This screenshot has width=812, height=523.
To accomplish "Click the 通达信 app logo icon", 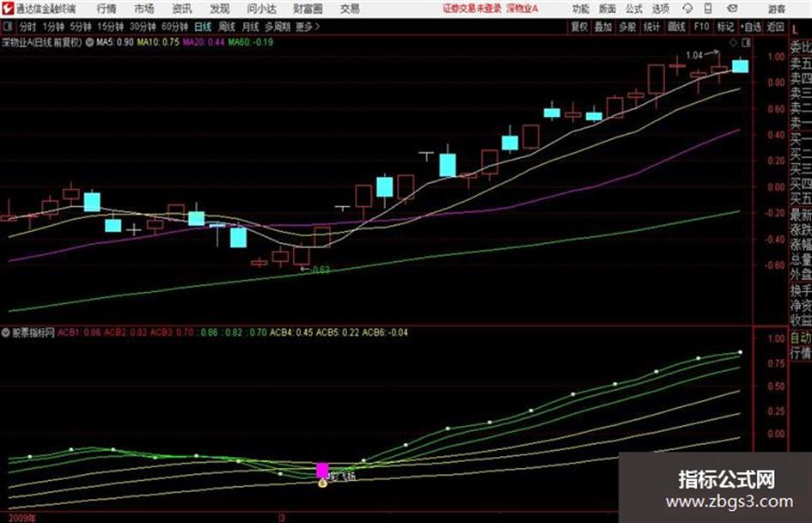I will tap(8, 9).
